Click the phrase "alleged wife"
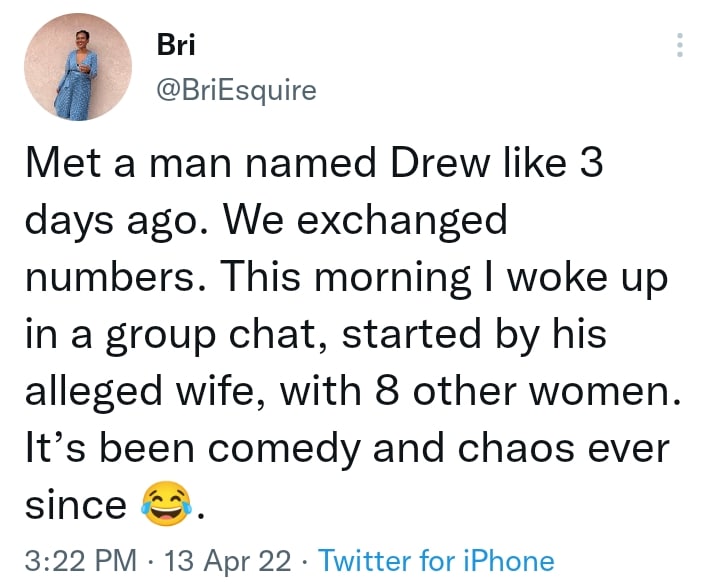Screen dimensions: 720x588 click(157, 391)
